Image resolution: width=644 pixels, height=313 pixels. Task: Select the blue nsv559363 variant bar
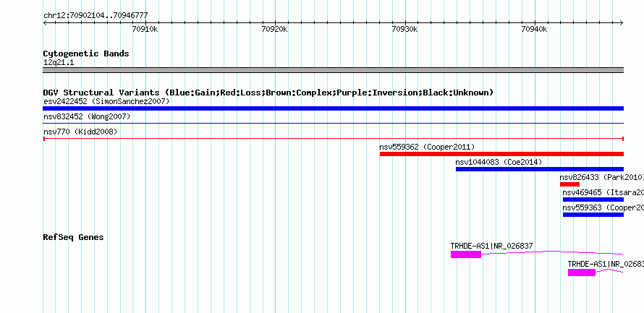tap(593, 215)
